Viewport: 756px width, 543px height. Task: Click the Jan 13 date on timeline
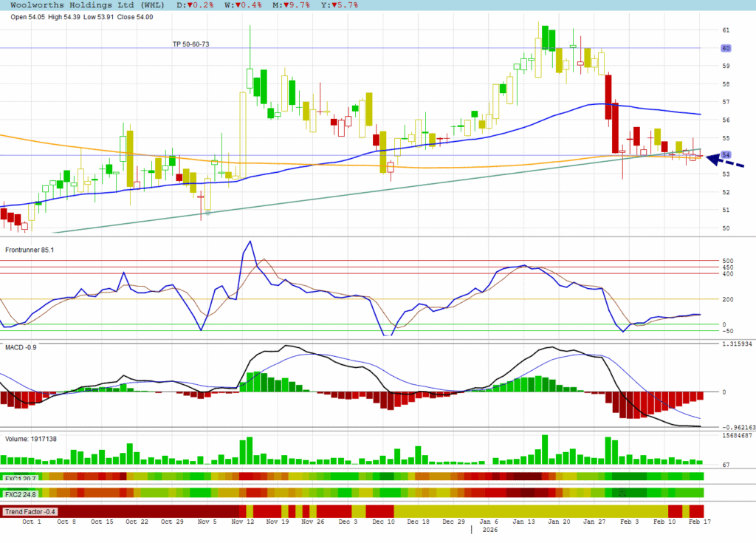tap(523, 522)
